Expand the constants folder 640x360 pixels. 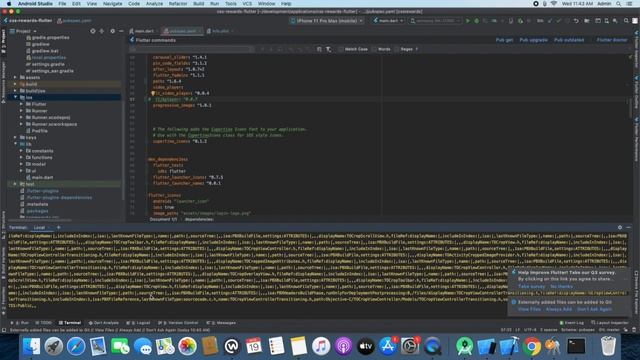[x=21, y=151]
